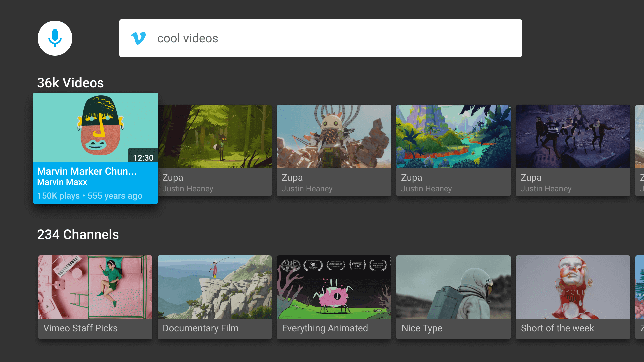Click the Vimeo logo in search bar
This screenshot has width=644, height=362.
138,38
